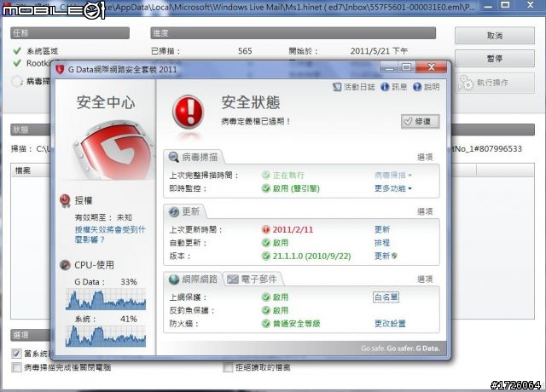This screenshot has height=392, width=546.
Task: Click the 網際網路 globe icon
Action: click(174, 280)
